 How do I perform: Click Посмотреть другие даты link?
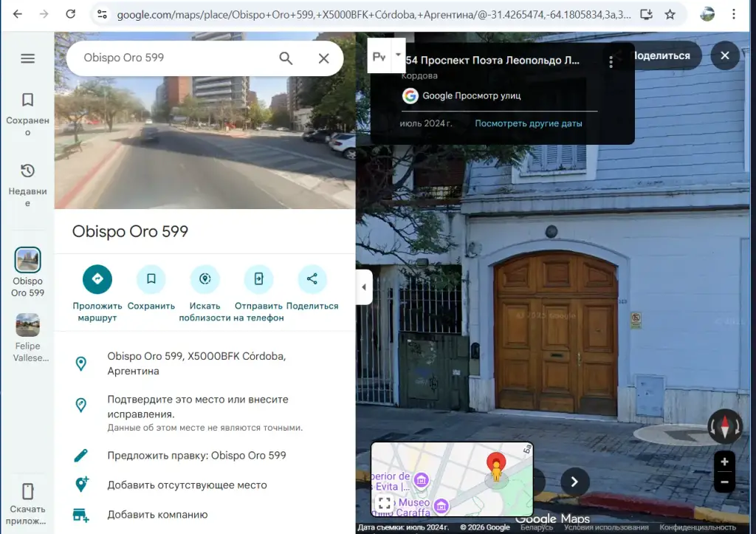tap(529, 123)
